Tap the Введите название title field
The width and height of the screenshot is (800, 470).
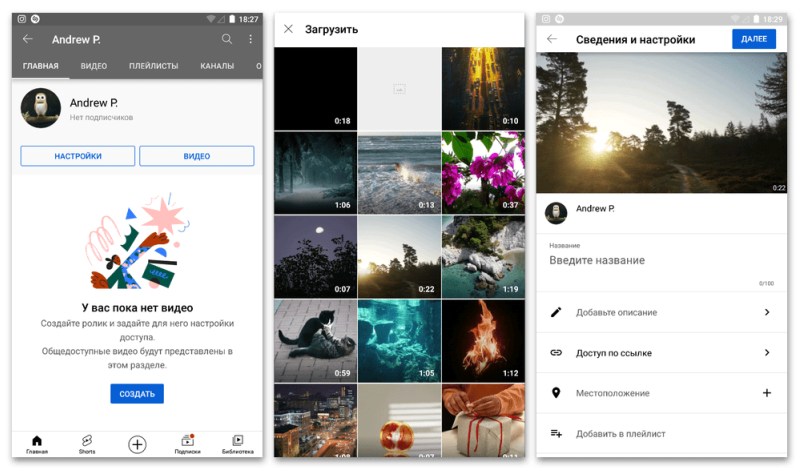click(x=661, y=260)
